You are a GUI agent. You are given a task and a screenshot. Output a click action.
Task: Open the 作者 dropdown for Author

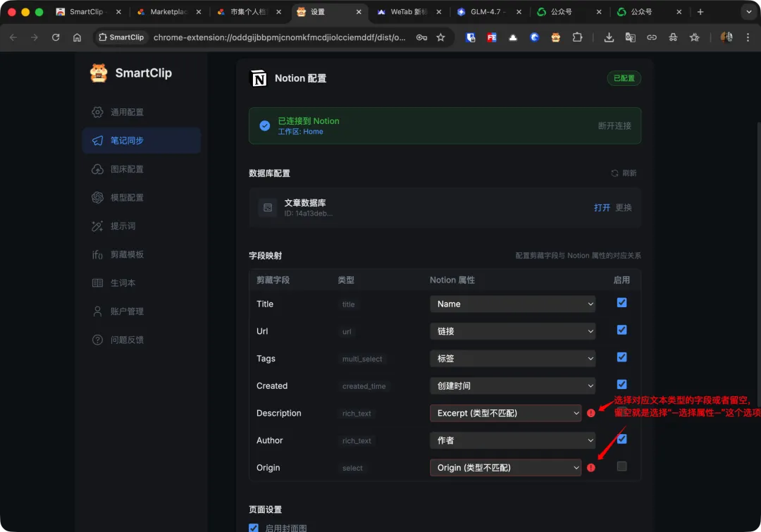coord(512,440)
